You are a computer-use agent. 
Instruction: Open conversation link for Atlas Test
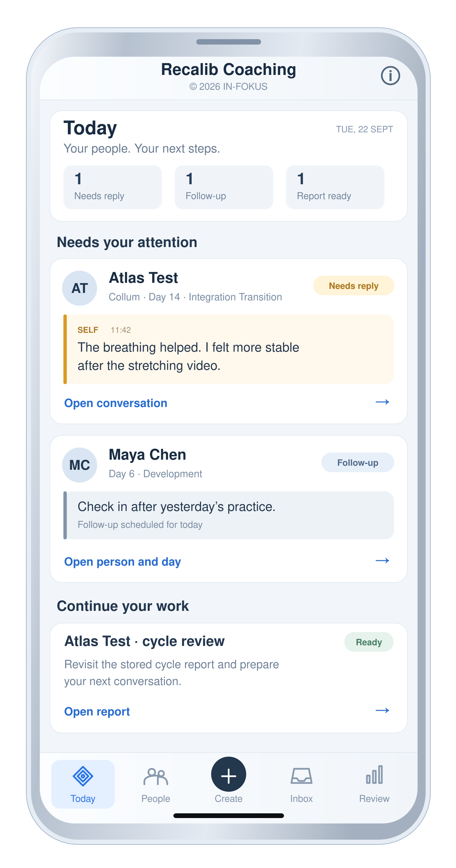coord(116,403)
